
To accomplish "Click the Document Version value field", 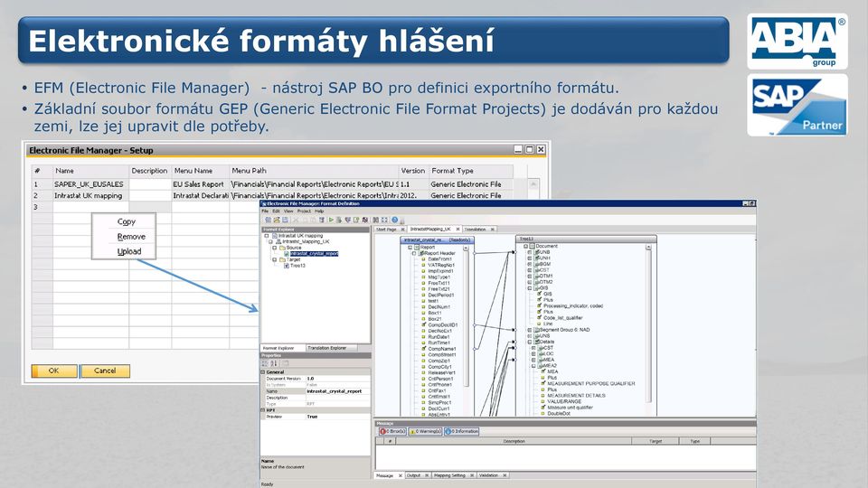I will tap(338, 379).
